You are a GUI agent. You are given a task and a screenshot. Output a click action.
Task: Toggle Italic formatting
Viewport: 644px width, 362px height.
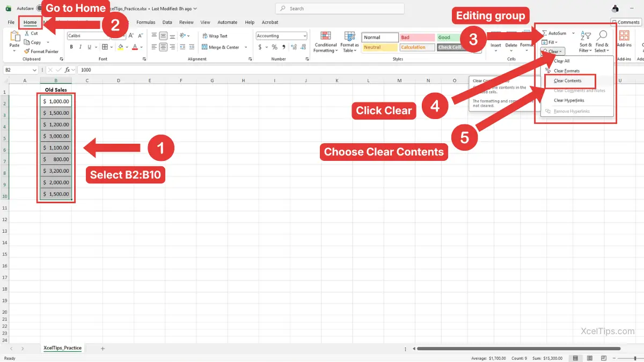pyautogui.click(x=80, y=47)
